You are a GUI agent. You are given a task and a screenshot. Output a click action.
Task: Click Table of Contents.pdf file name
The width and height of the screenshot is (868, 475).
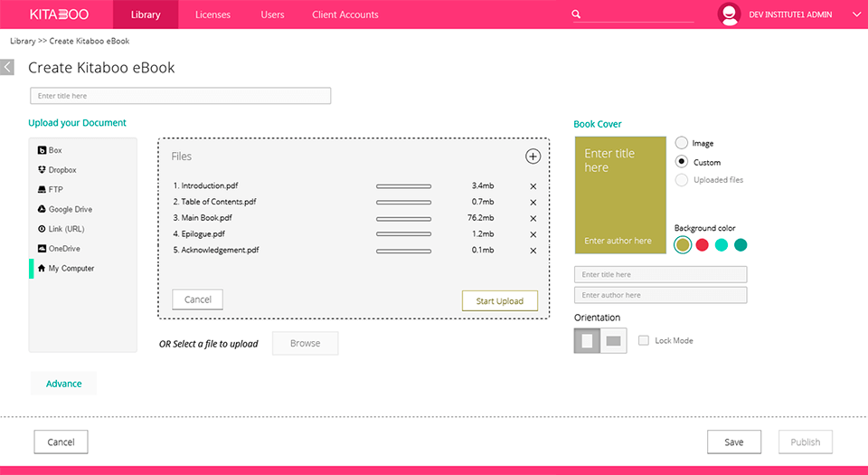pos(219,202)
